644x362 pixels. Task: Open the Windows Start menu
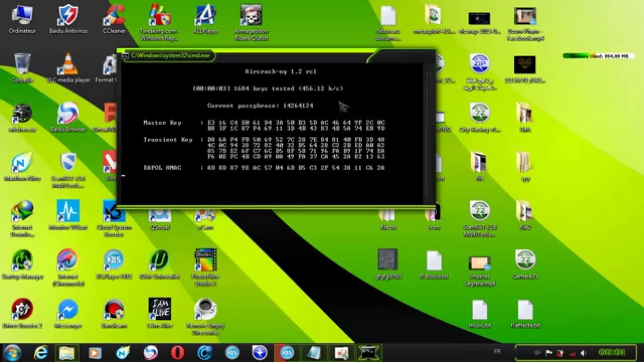[x=13, y=352]
